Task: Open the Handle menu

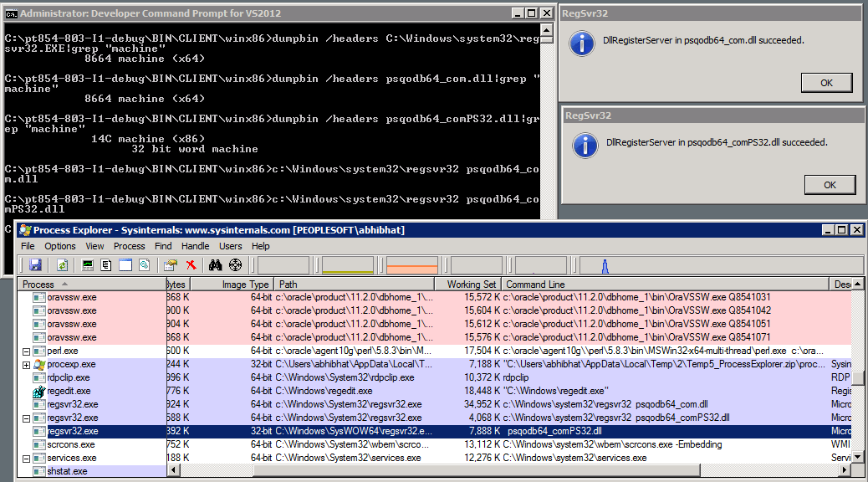Action: pyautogui.click(x=195, y=246)
